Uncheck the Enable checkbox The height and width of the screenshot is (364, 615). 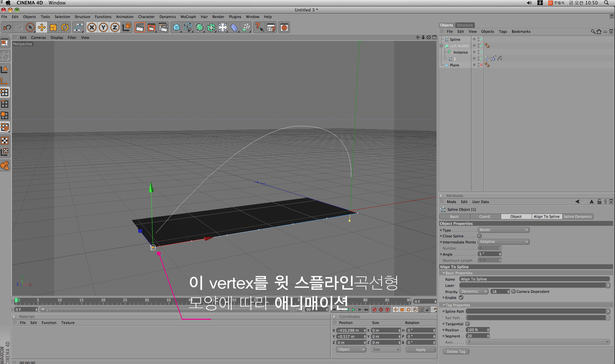(461, 298)
